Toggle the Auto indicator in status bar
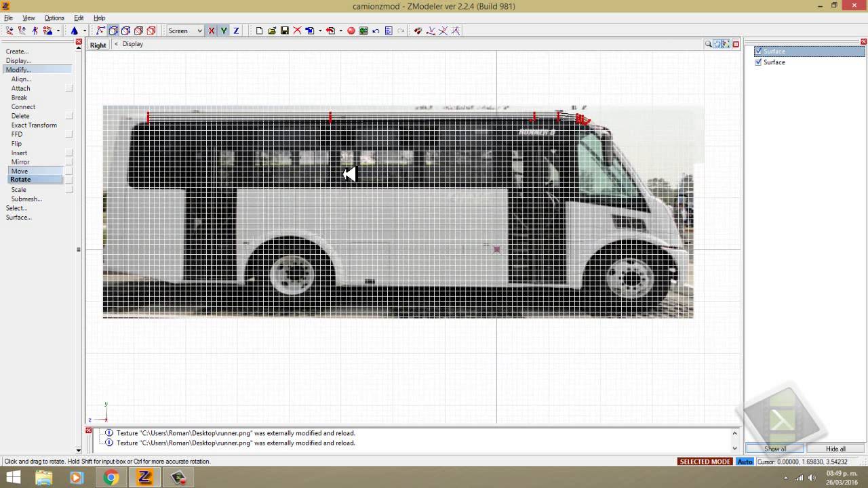The image size is (868, 488). pyautogui.click(x=745, y=462)
